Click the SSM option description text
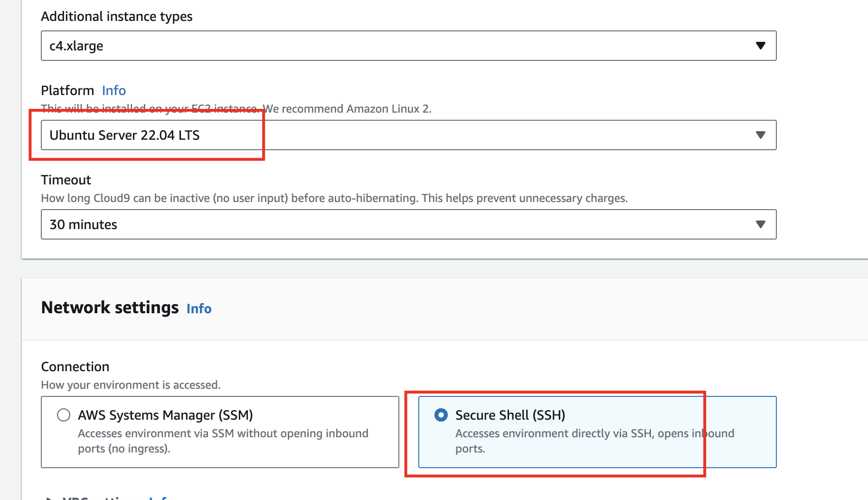This screenshot has height=500, width=868. pyautogui.click(x=223, y=441)
